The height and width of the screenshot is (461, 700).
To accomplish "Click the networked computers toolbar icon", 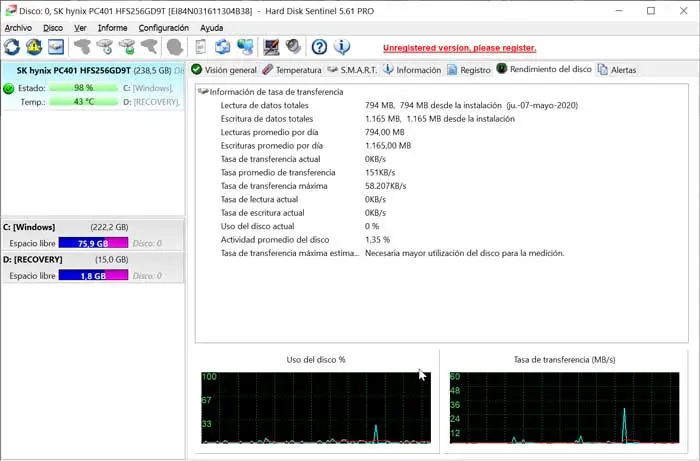I will coord(245,47).
